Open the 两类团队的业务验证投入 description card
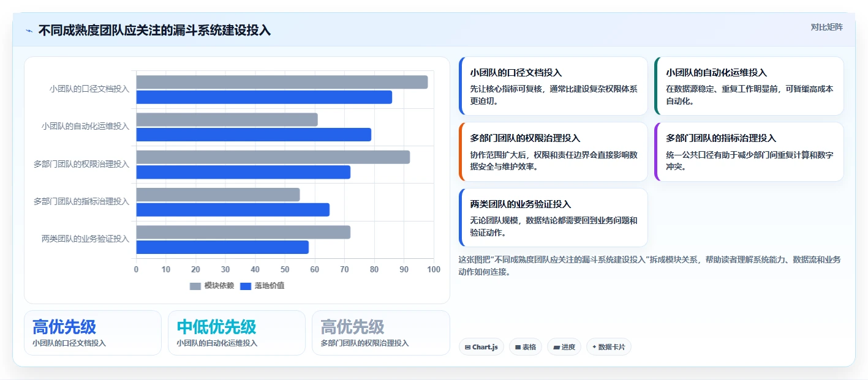Screen dimensions: 868x380 point(553,217)
